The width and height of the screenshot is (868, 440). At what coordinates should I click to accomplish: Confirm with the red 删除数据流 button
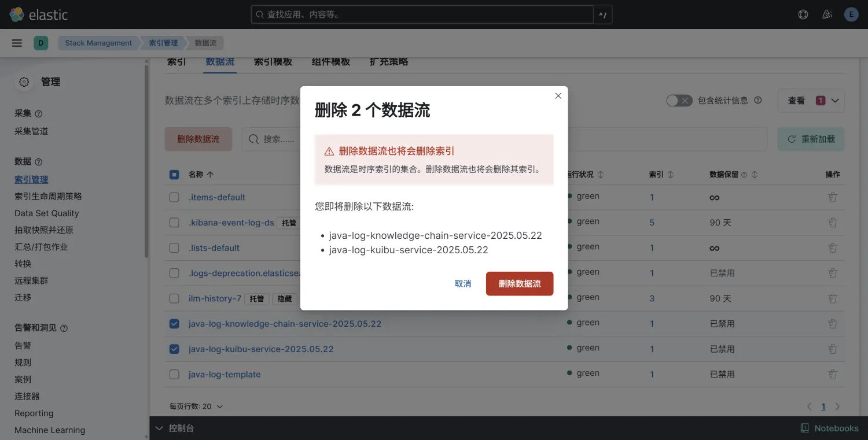[x=519, y=284]
